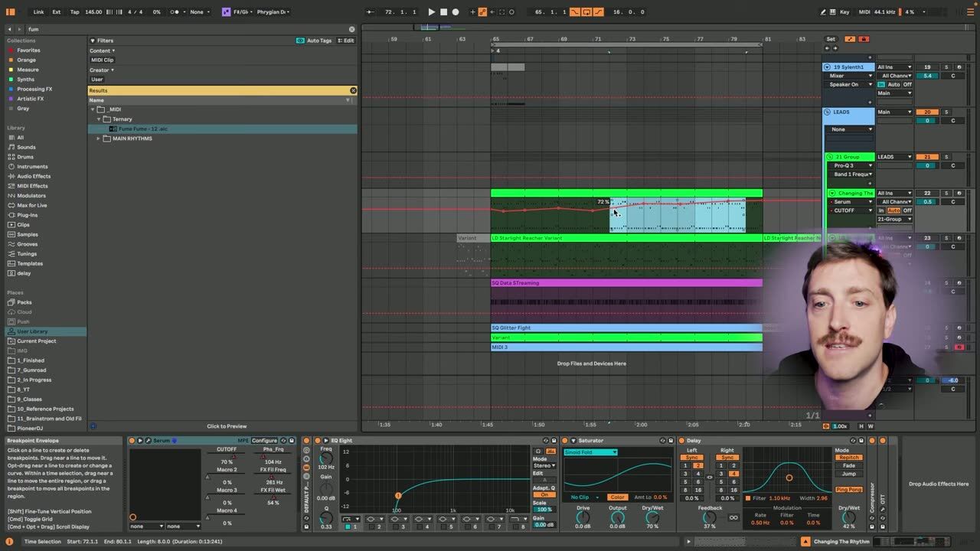980x551 pixels.
Task: Open the Favorites collection
Action: [x=28, y=51]
